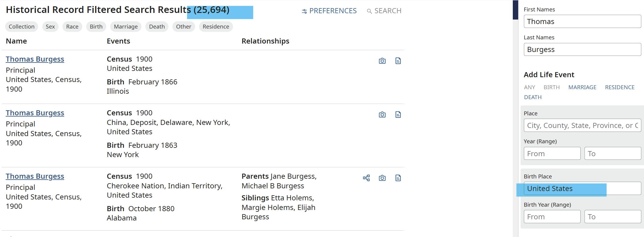The width and height of the screenshot is (644, 237).
Task: View record document icon for New York Thomas Burgess
Action: pyautogui.click(x=398, y=115)
